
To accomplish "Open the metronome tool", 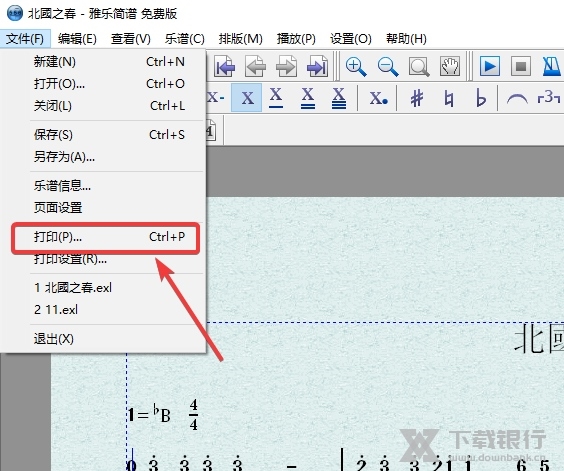I will [552, 66].
